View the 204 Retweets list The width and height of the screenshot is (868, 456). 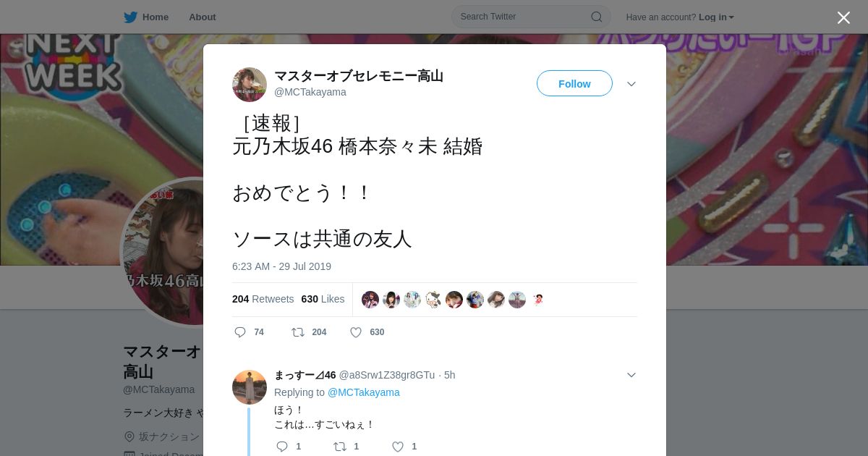coord(263,299)
